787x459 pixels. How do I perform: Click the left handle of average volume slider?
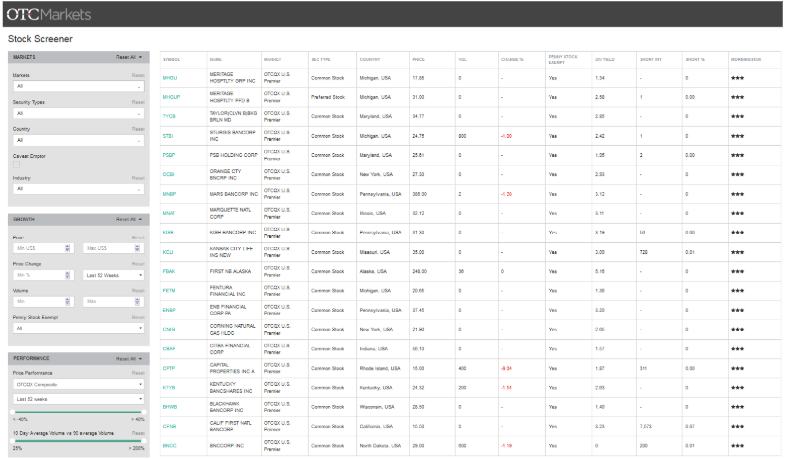[x=13, y=441]
